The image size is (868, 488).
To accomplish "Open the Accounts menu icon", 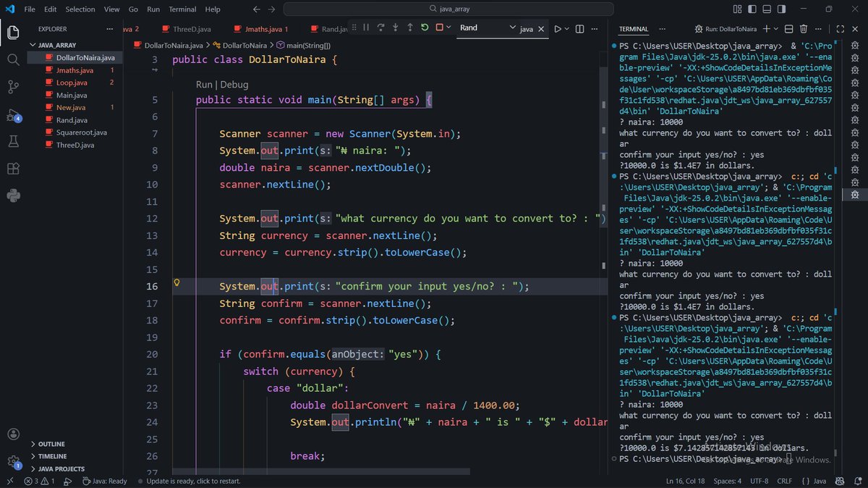I will click(x=13, y=434).
